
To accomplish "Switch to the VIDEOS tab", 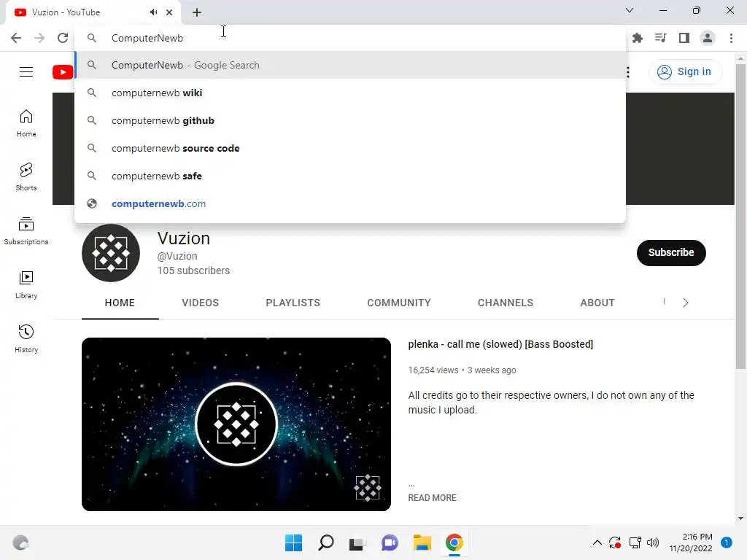I will pyautogui.click(x=200, y=303).
